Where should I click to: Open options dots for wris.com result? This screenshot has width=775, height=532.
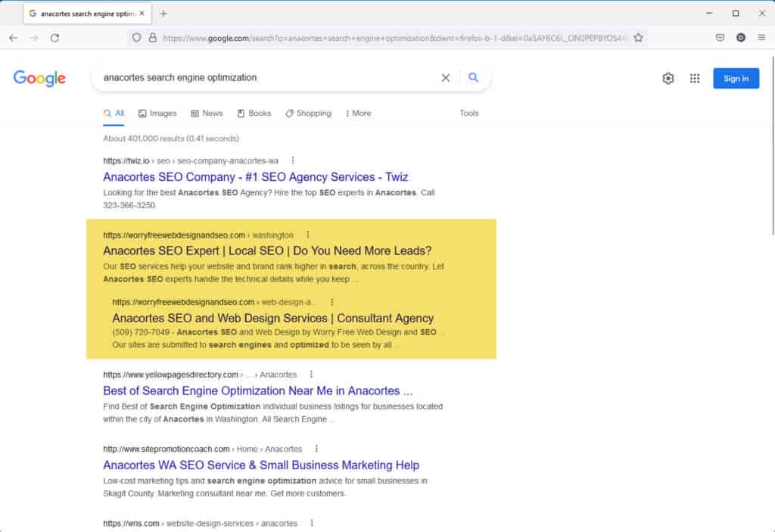(x=312, y=523)
